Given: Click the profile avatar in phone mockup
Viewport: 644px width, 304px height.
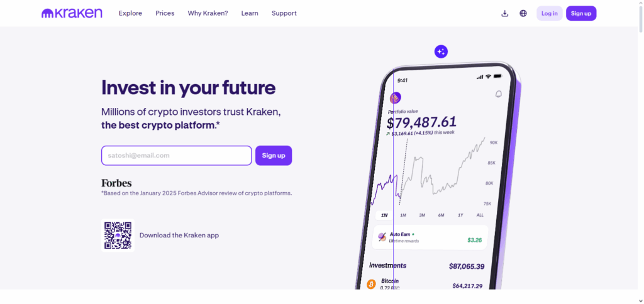Looking at the screenshot, I should pos(396,98).
